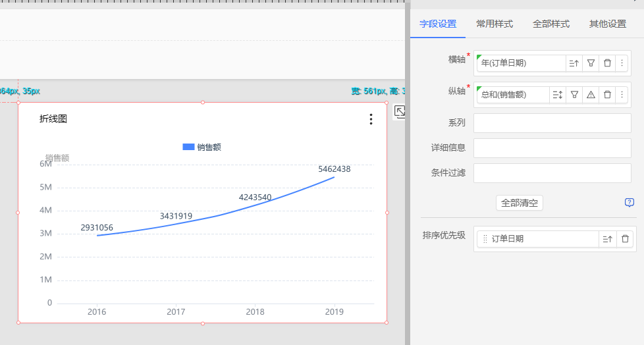Click the filter icon on 横轴 field

click(x=591, y=63)
